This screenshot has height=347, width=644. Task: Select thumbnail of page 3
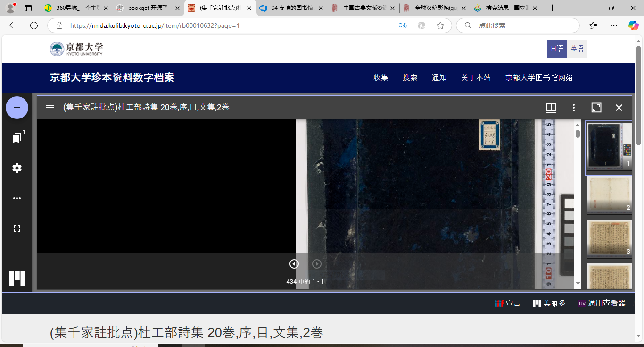(609, 238)
